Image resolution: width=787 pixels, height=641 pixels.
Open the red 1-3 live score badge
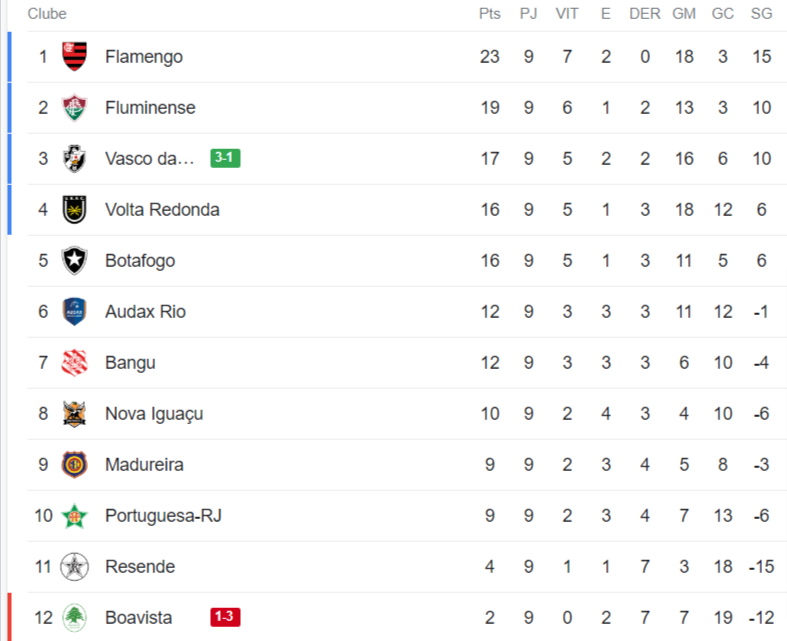(225, 617)
